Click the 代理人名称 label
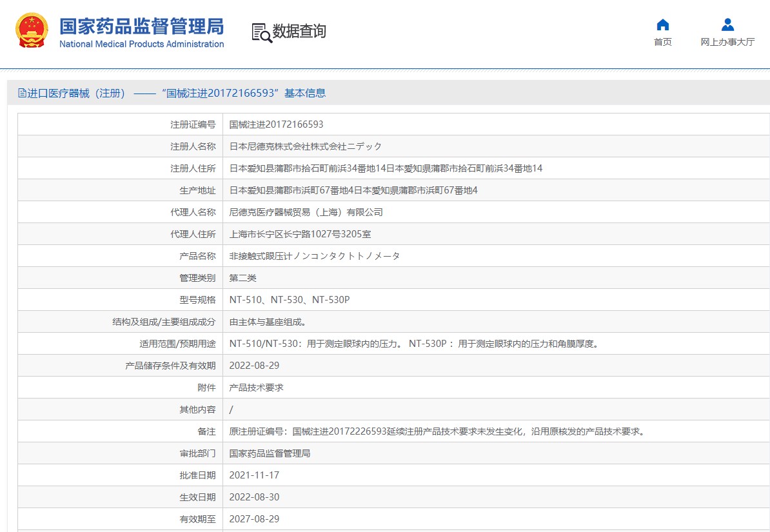Image resolution: width=770 pixels, height=532 pixels. point(193,212)
